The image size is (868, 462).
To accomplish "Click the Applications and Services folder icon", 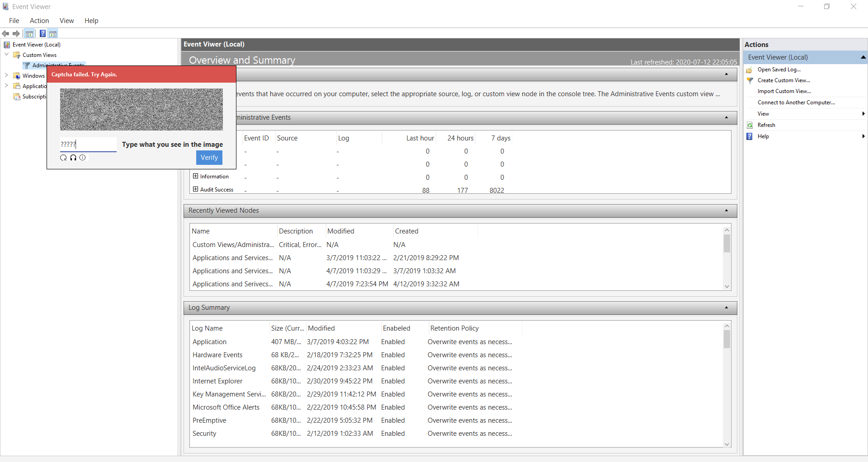I will point(17,86).
